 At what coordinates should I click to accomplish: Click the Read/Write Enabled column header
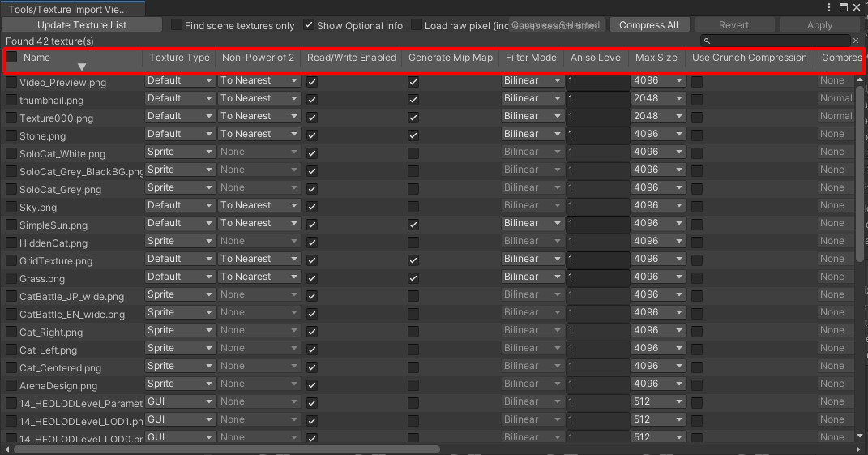352,58
